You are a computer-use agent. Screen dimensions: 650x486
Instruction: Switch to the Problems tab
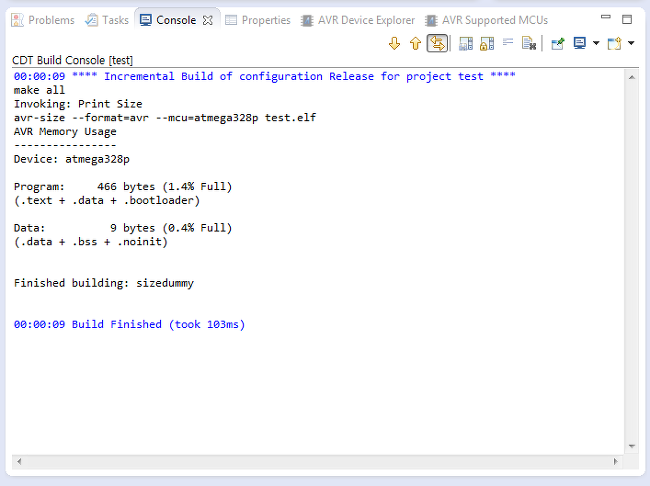pyautogui.click(x=43, y=20)
